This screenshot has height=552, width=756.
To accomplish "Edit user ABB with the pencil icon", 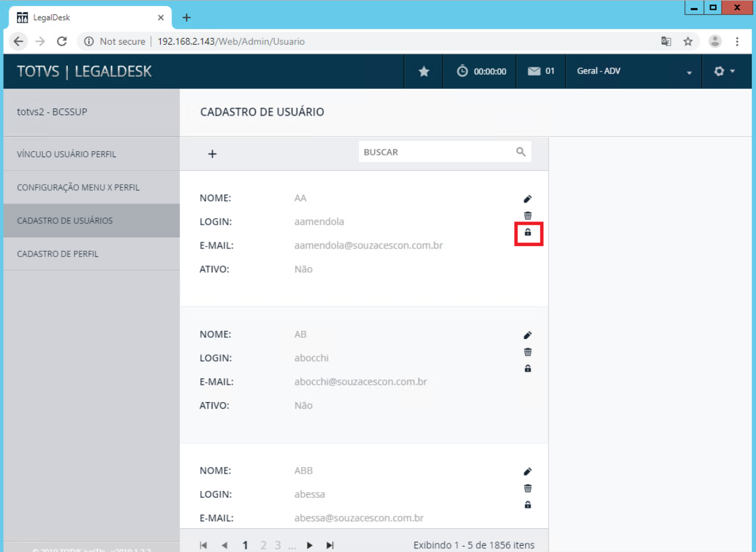I will click(528, 472).
